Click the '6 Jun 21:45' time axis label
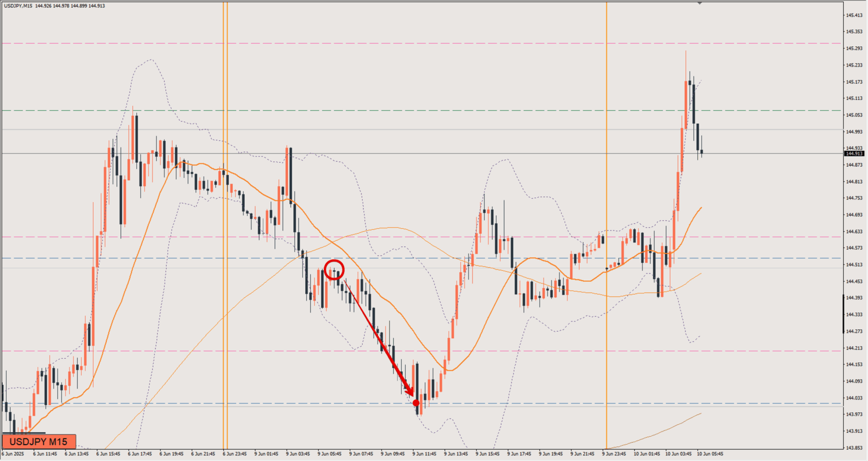 point(203,454)
